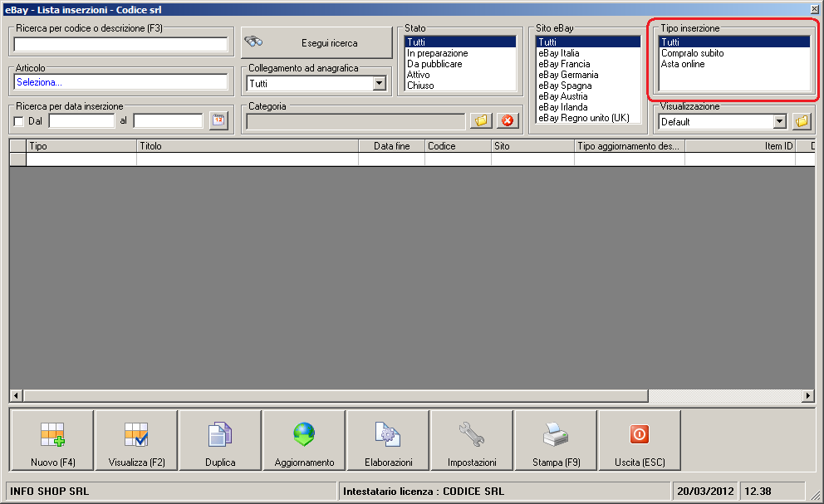
Task: Click the INFO SHOP SRL status text
Action: (49, 492)
